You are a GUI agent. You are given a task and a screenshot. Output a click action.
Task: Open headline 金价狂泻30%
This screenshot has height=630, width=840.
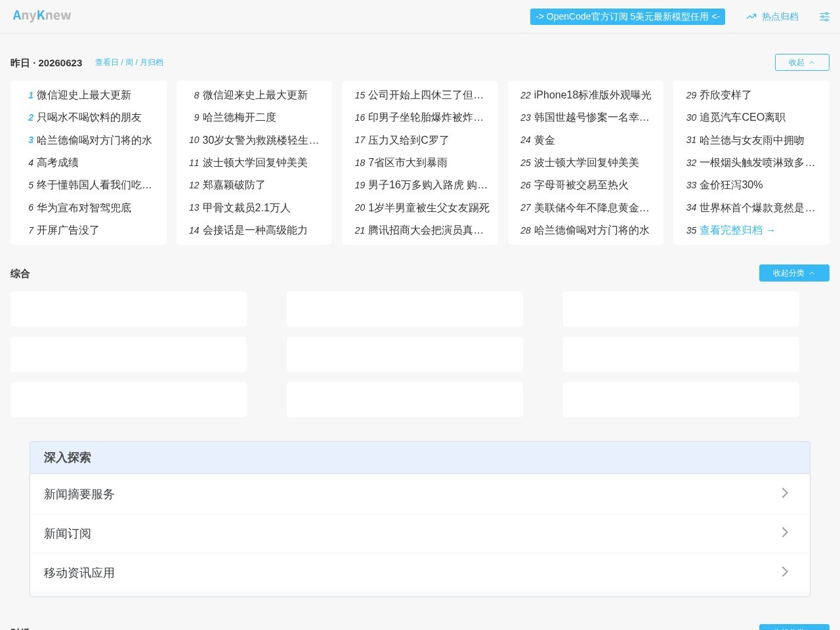pyautogui.click(x=731, y=185)
